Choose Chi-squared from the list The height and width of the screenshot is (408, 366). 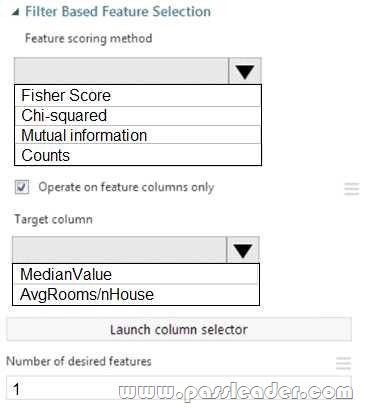click(x=138, y=116)
